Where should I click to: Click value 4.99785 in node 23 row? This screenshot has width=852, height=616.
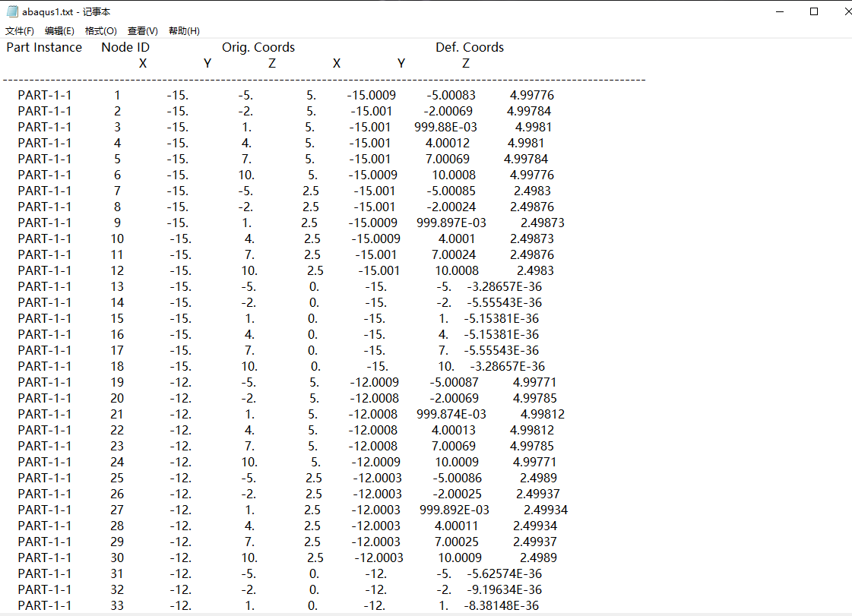pyautogui.click(x=532, y=446)
